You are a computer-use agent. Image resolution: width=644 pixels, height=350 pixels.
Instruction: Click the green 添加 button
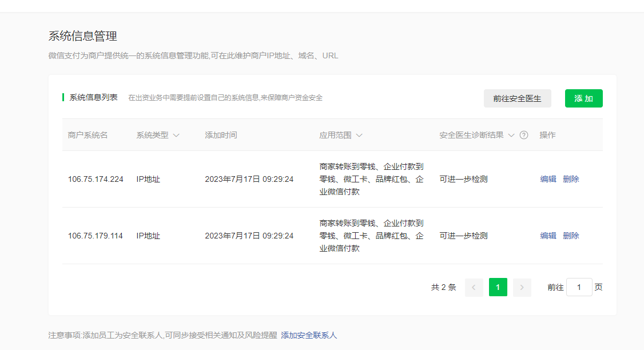pos(583,98)
